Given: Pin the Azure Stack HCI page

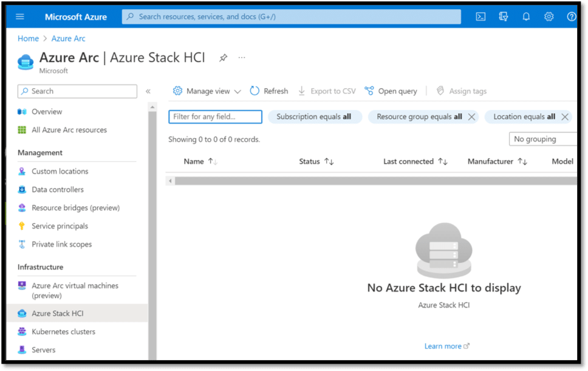Looking at the screenshot, I should (x=223, y=57).
